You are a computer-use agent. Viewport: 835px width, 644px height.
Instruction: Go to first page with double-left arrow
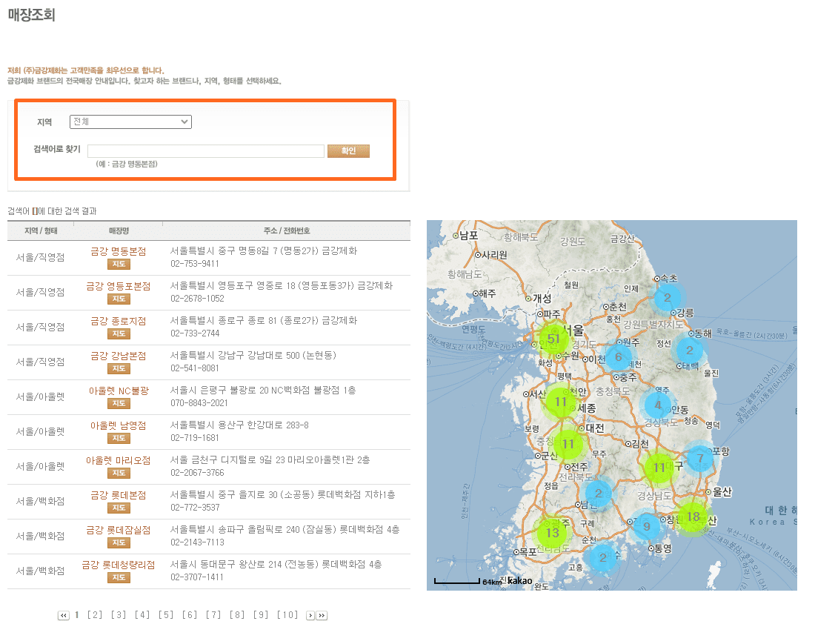pyautogui.click(x=64, y=616)
